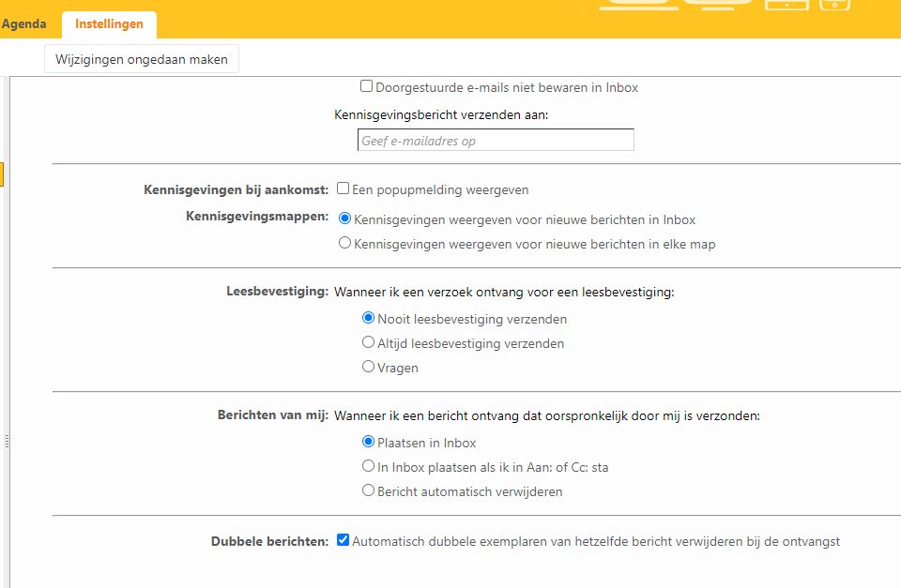Click the laptop icon in header

[x=639, y=5]
